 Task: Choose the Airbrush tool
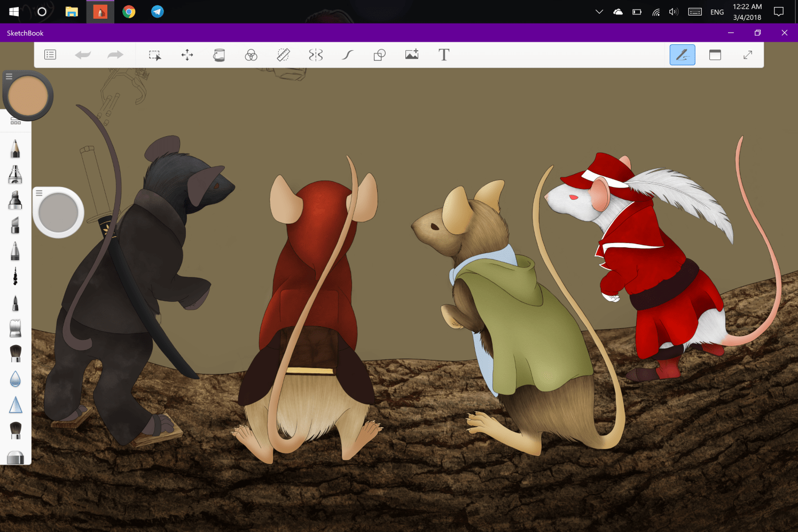[x=15, y=174]
